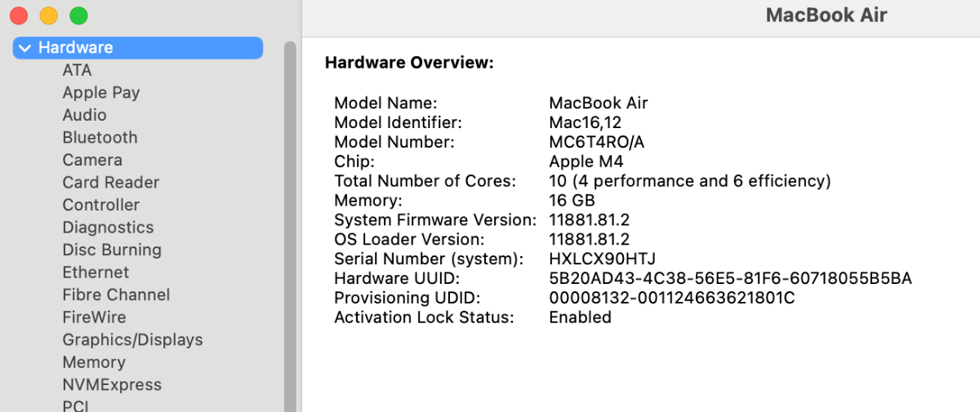Show Camera hardware information
This screenshot has width=980, height=412.
click(x=92, y=160)
